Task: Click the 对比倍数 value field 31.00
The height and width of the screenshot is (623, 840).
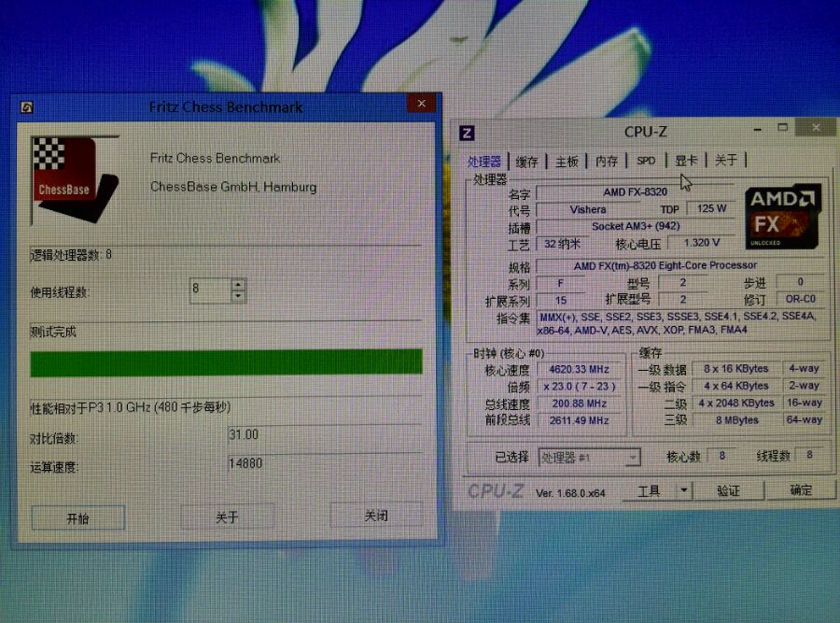Action: (324, 435)
